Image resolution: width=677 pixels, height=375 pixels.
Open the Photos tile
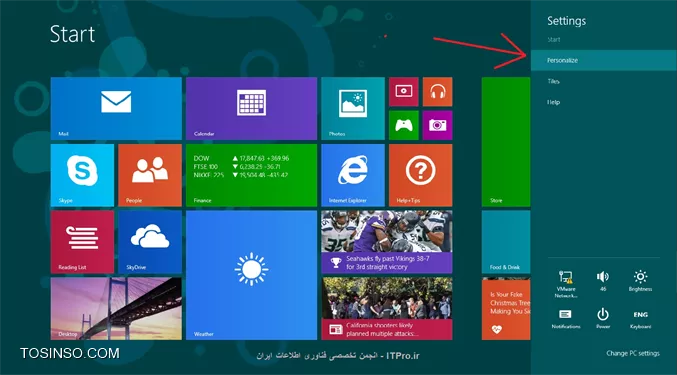click(353, 108)
